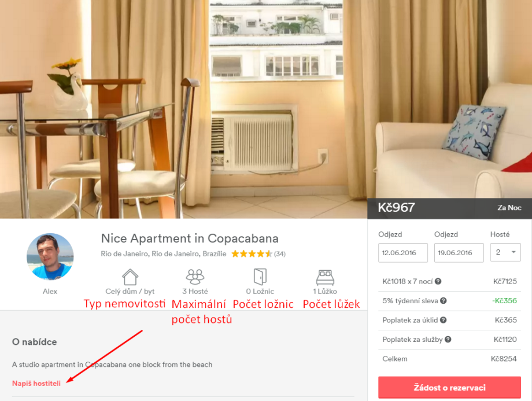Click the bed icon above 1 Lůžko

click(325, 277)
